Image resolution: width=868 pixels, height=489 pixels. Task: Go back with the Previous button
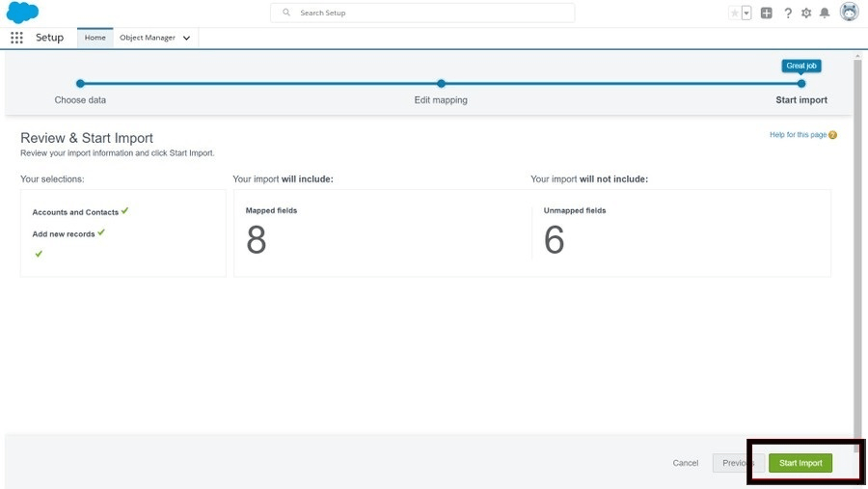[x=739, y=463]
